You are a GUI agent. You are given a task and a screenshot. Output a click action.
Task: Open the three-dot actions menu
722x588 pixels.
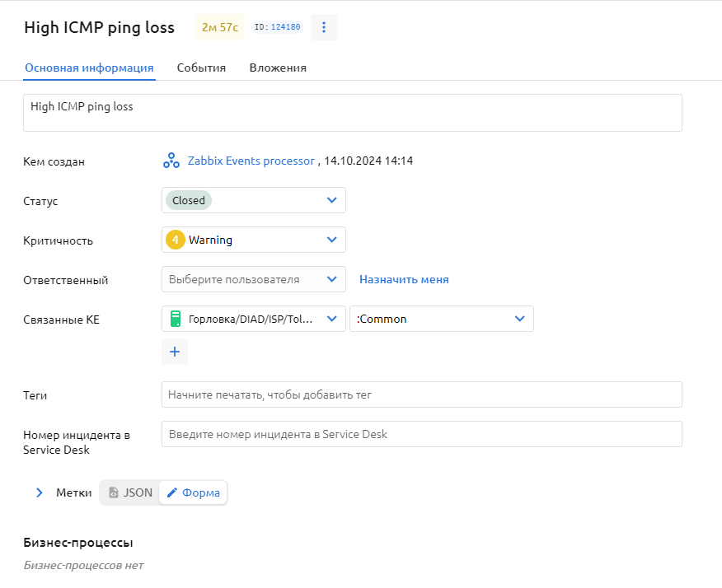click(324, 27)
